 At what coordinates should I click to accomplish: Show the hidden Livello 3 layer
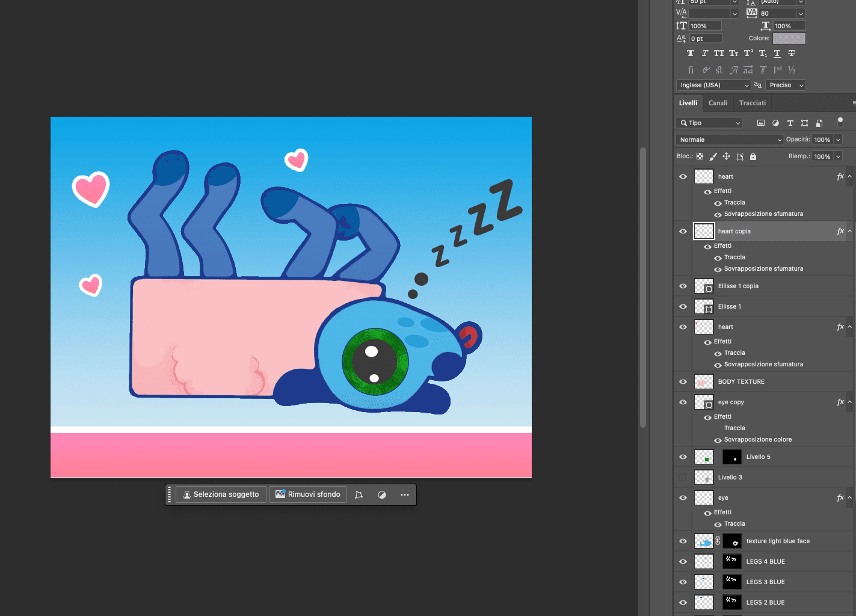coord(683,478)
